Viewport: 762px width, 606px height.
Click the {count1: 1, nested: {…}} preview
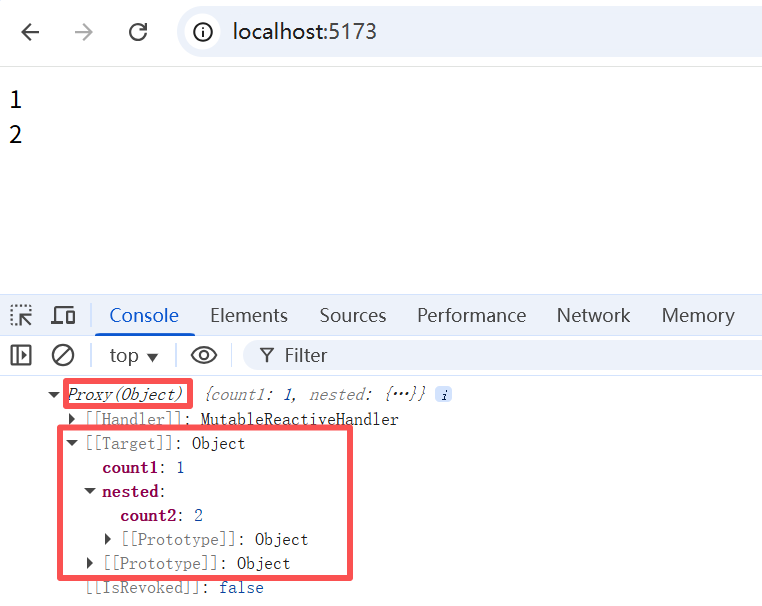[x=315, y=394]
